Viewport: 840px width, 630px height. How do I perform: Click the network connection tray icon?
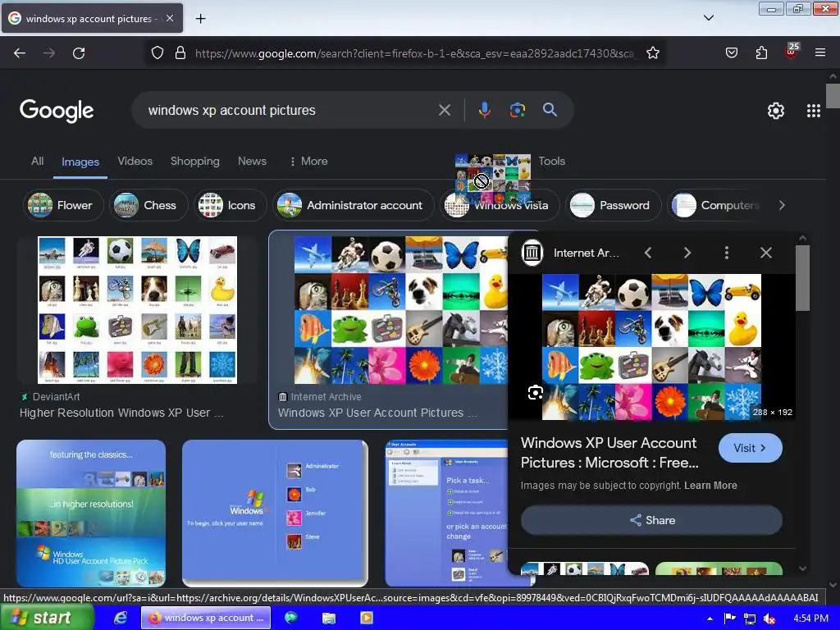point(750,619)
